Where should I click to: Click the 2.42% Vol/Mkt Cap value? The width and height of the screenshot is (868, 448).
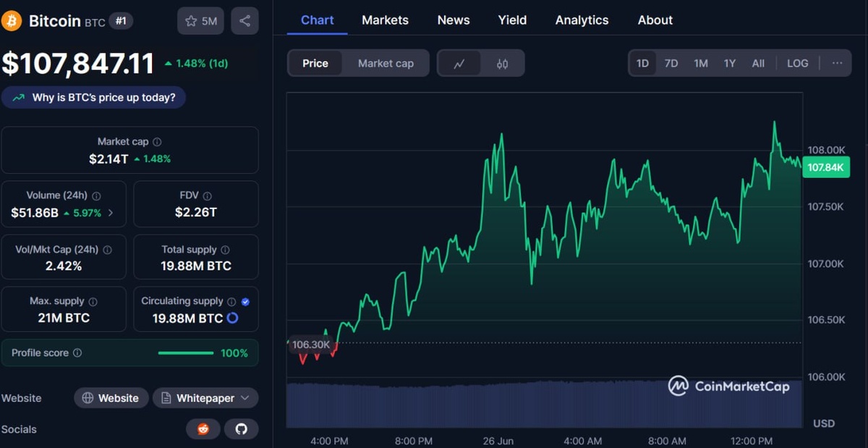pos(64,266)
